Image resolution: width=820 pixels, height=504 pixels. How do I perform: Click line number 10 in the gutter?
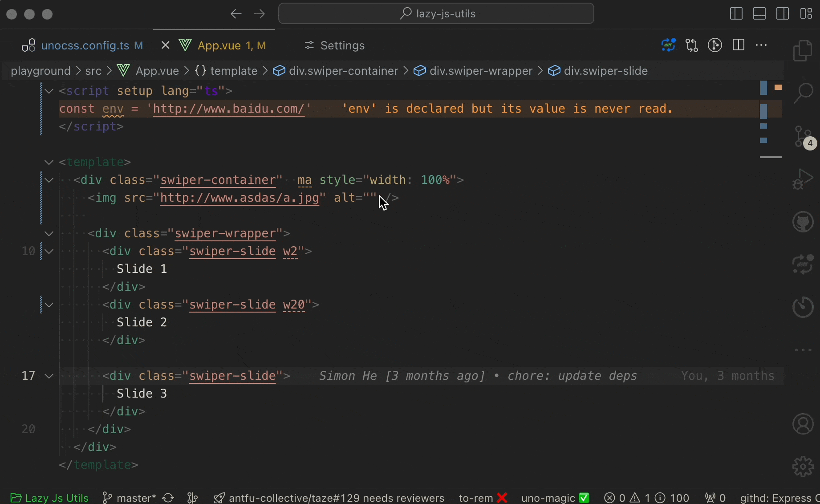pyautogui.click(x=28, y=251)
